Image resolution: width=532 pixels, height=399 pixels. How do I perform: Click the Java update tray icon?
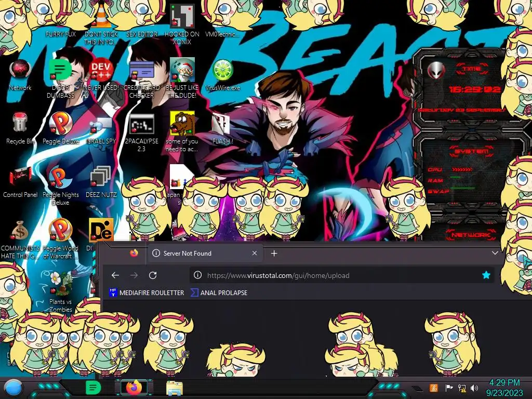tap(433, 388)
